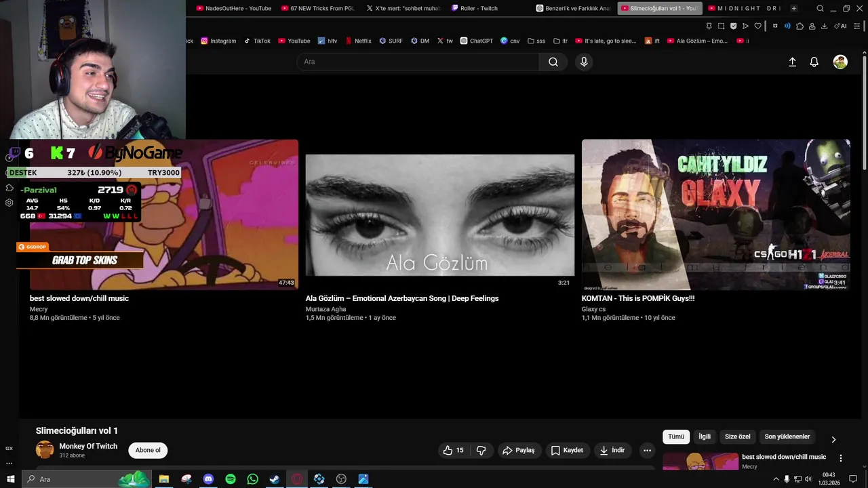Start voice search with the microphone icon
The height and width of the screenshot is (488, 868).
(584, 62)
